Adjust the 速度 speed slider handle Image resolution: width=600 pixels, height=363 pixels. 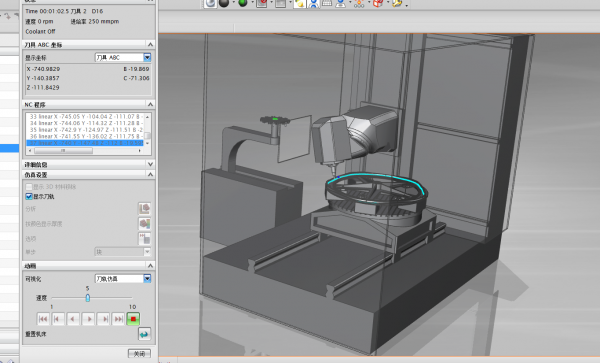(88, 298)
